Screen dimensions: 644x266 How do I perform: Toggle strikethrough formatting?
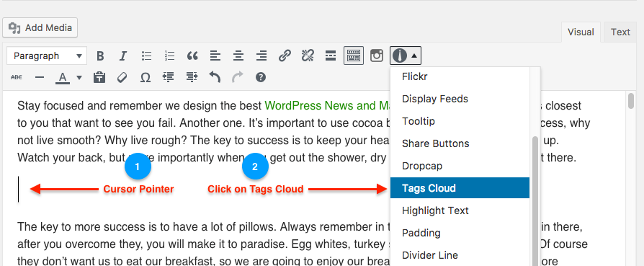click(17, 77)
